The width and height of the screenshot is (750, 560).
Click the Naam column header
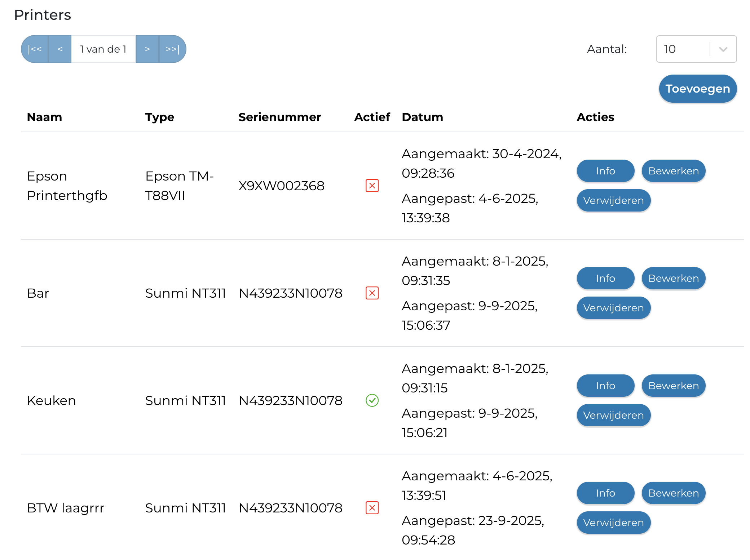coord(44,117)
